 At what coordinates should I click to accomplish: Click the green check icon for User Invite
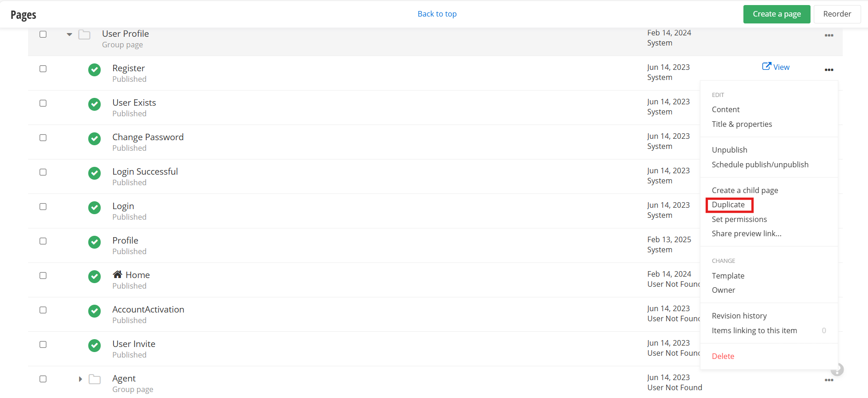point(95,346)
